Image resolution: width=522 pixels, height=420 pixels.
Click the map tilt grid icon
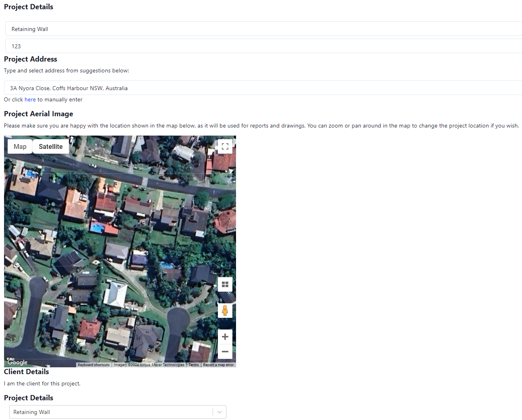pos(225,284)
